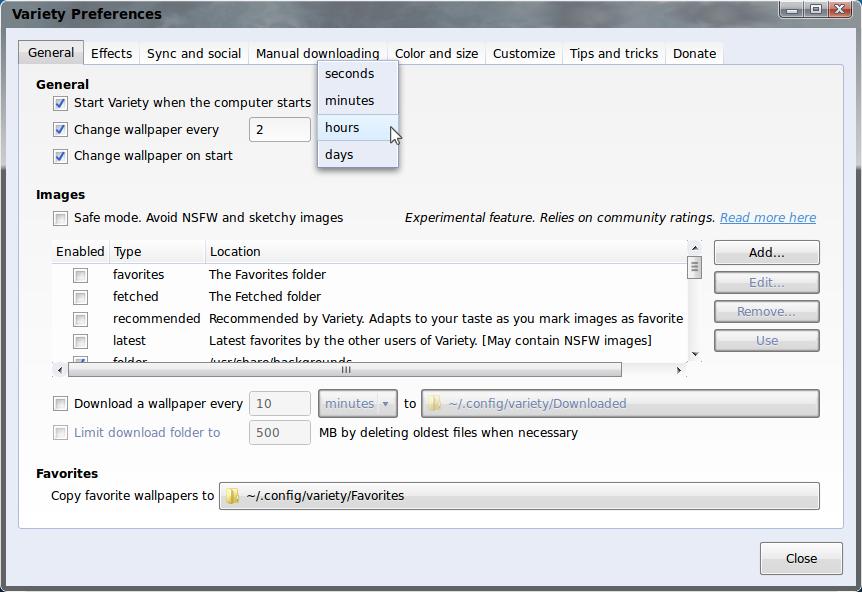
Task: Click the horizontal scrollbar left arrow
Action: [60, 370]
